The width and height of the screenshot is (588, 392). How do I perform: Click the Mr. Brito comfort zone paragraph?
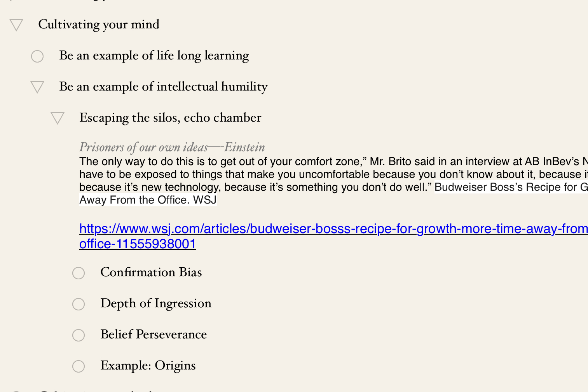point(333,174)
